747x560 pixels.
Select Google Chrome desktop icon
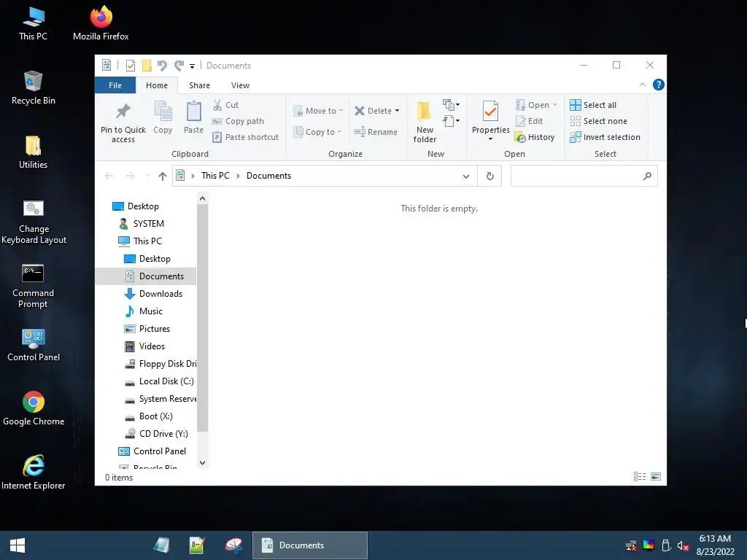point(34,408)
